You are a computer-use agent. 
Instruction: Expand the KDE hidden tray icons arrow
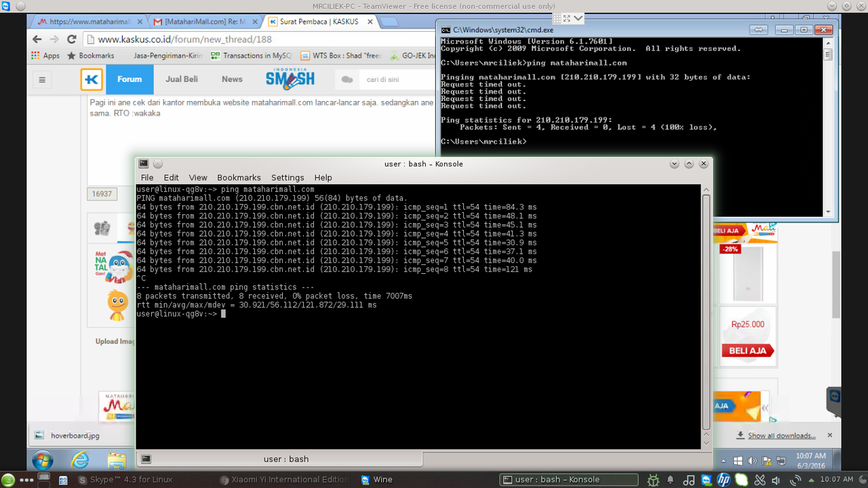pyautogui.click(x=811, y=480)
